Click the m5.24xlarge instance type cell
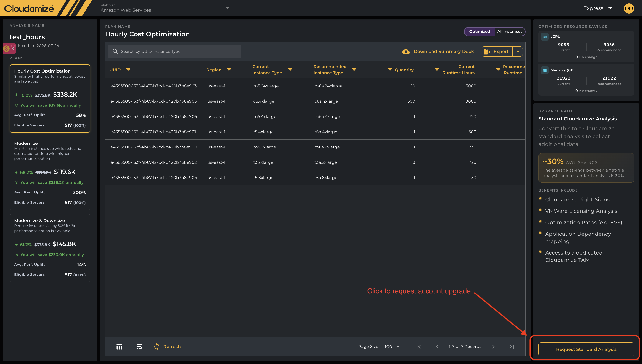The height and width of the screenshot is (364, 642). 266,86
